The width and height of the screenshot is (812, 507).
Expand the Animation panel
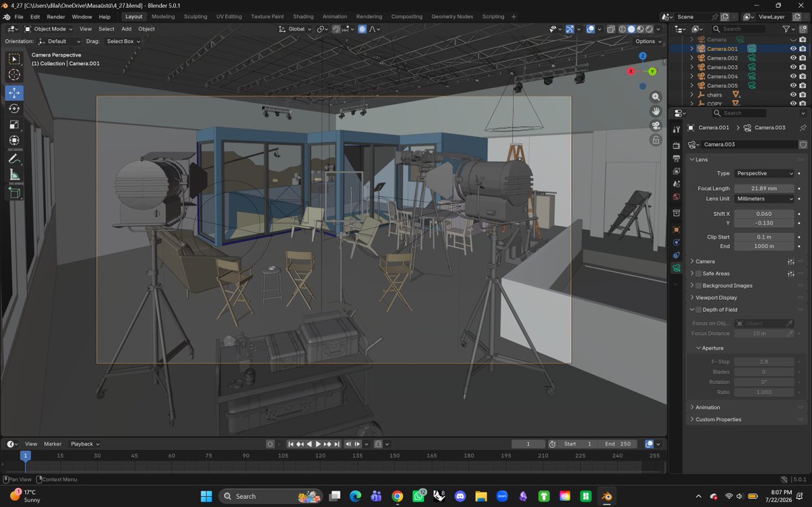coord(707,407)
